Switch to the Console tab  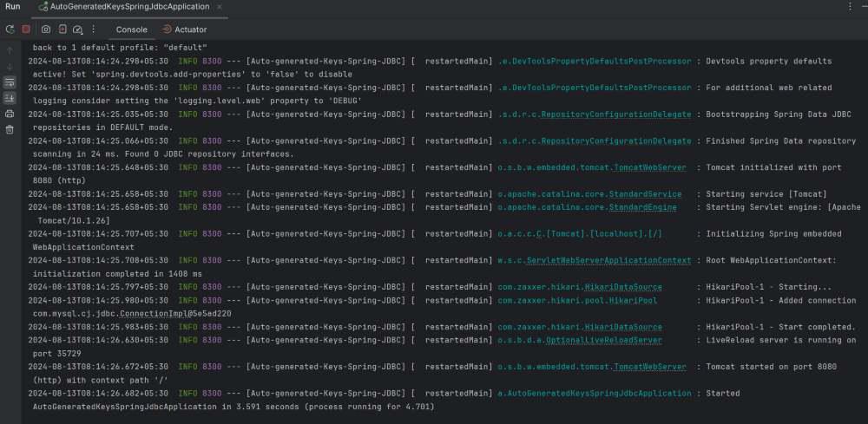[x=132, y=29]
